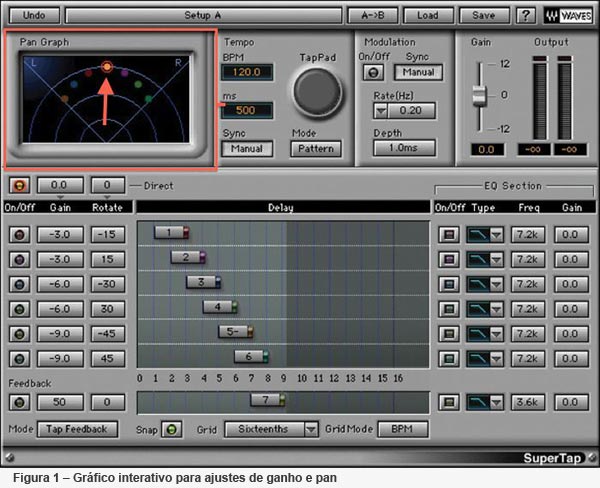
Task: Click delay tap 4 slider handle
Action: pyautogui.click(x=220, y=307)
